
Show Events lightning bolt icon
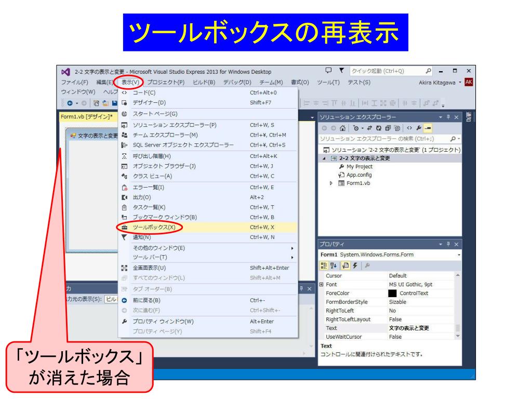[x=355, y=265]
